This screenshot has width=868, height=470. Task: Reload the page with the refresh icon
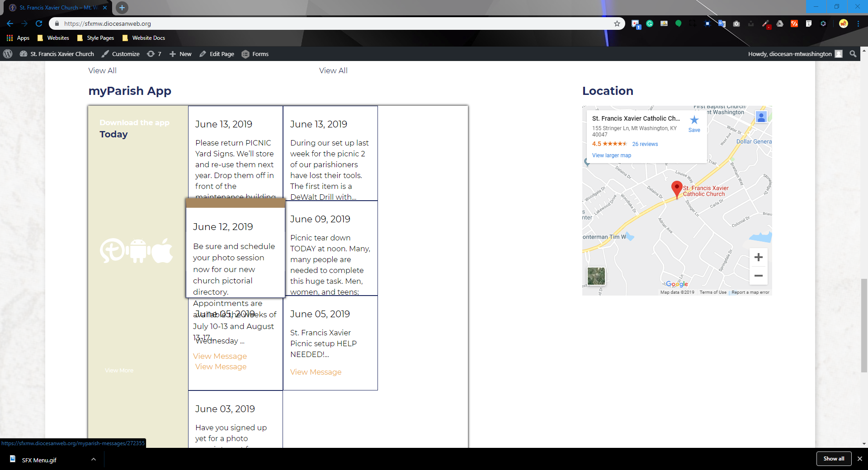[39, 23]
